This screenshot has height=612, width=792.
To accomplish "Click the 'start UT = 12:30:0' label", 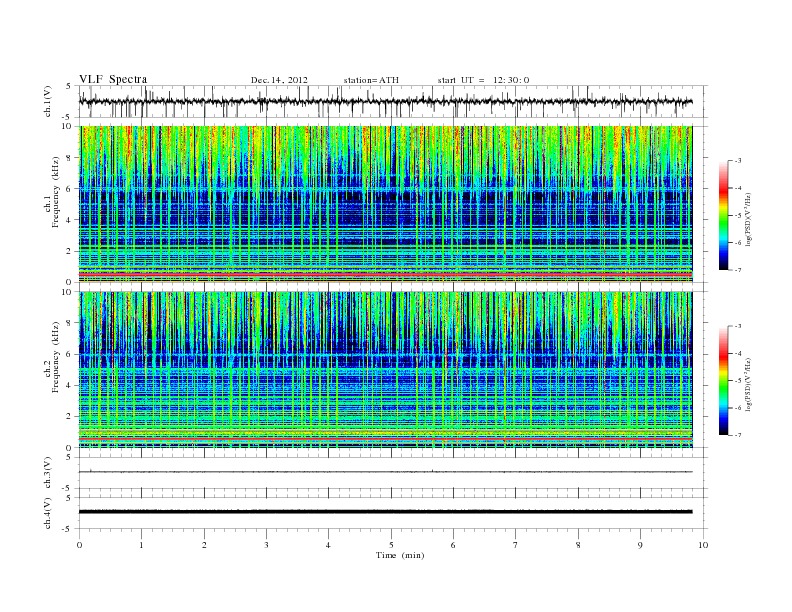I will pos(483,80).
